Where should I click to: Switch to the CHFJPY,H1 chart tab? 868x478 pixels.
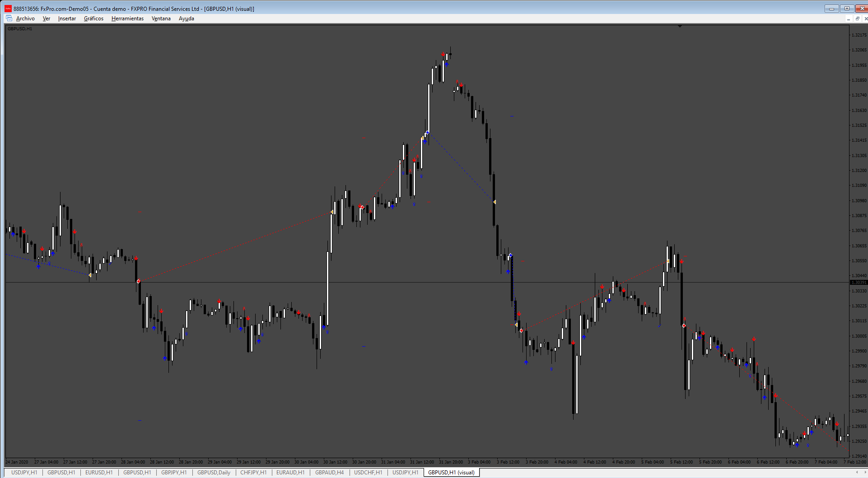coord(253,473)
